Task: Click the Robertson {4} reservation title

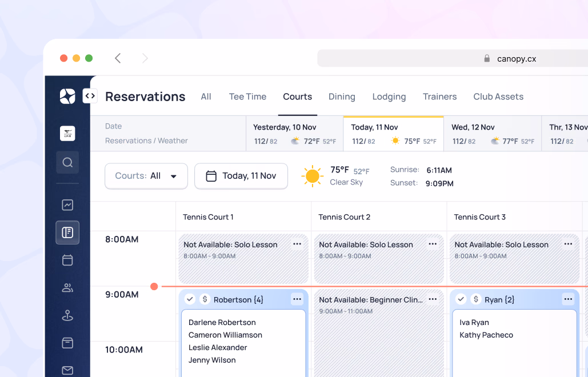Action: pos(238,300)
